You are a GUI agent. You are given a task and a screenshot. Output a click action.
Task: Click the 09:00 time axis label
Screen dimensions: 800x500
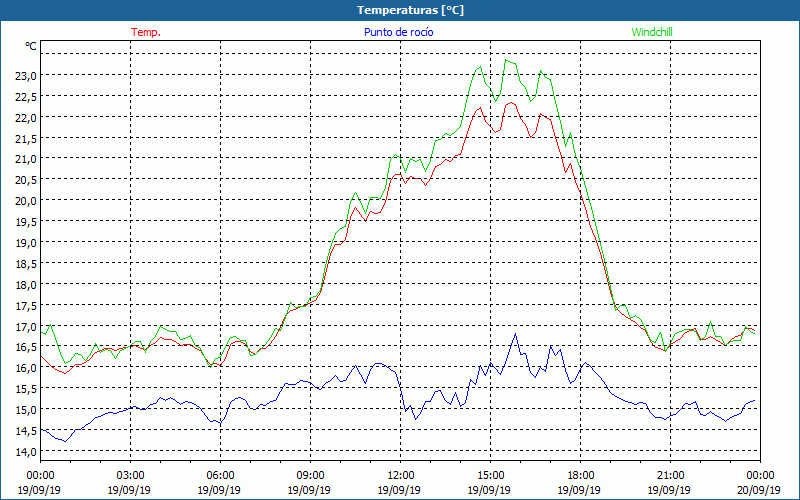click(310, 476)
